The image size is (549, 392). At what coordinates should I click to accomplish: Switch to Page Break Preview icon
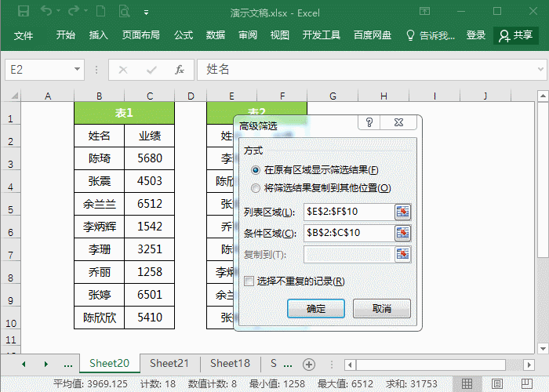(527, 384)
